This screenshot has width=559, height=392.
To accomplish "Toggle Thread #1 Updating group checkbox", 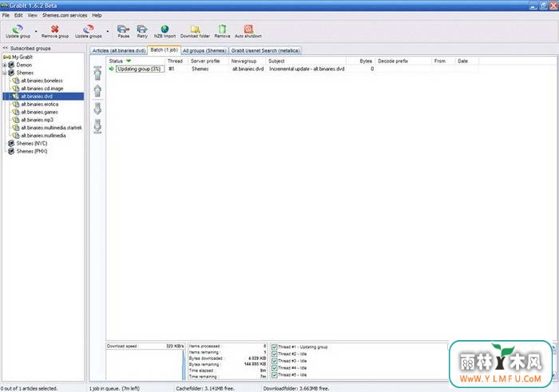I will point(274,346).
